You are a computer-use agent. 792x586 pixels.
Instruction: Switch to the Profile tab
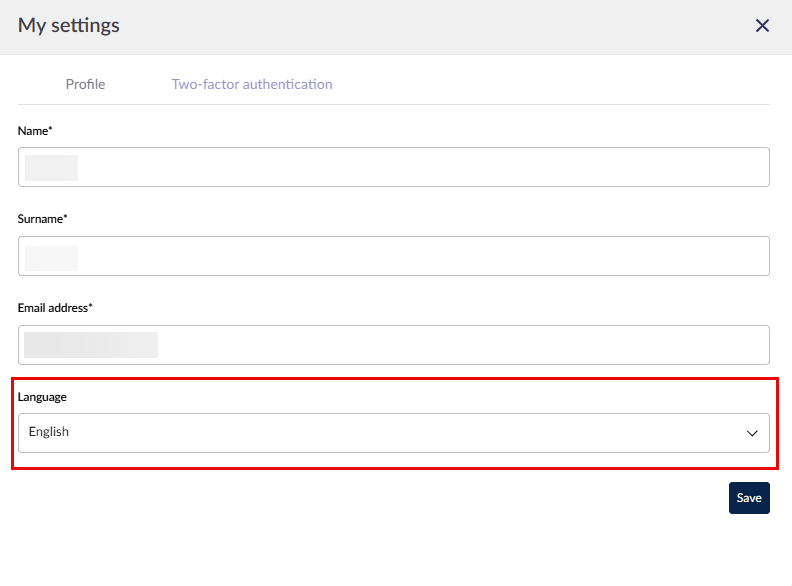(x=85, y=84)
